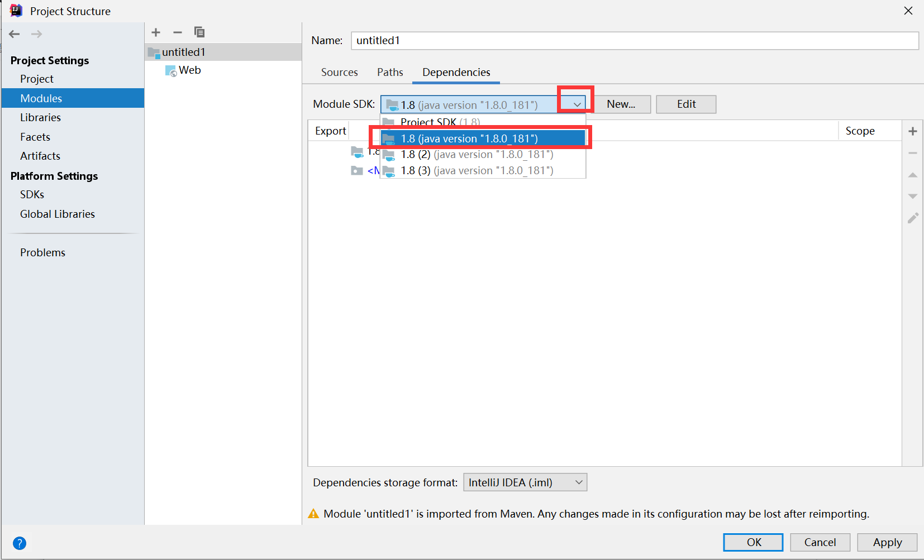Click the module Name input field
Viewport: 924px width, 560px height.
point(635,41)
